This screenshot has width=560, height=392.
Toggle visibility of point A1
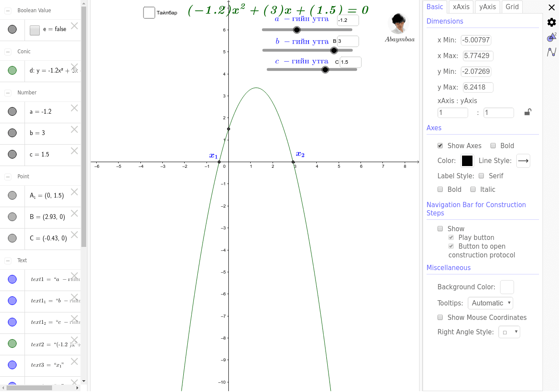(x=12, y=195)
